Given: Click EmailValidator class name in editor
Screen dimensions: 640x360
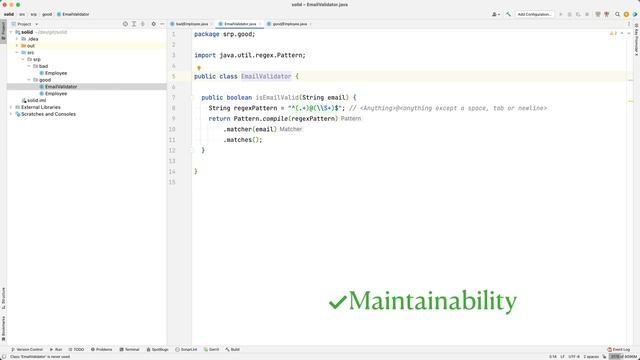Looking at the screenshot, I should (x=266, y=76).
